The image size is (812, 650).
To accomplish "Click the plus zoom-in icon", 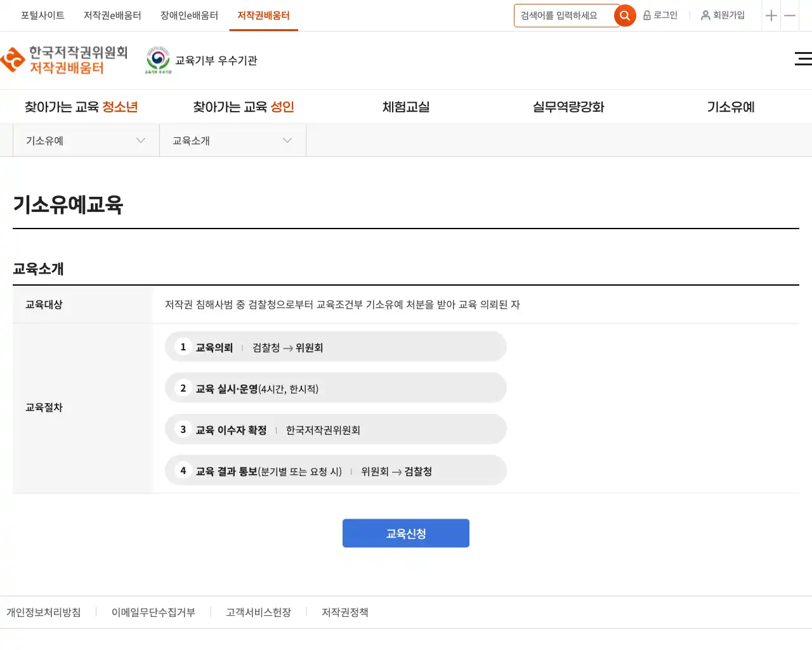I will pos(771,16).
